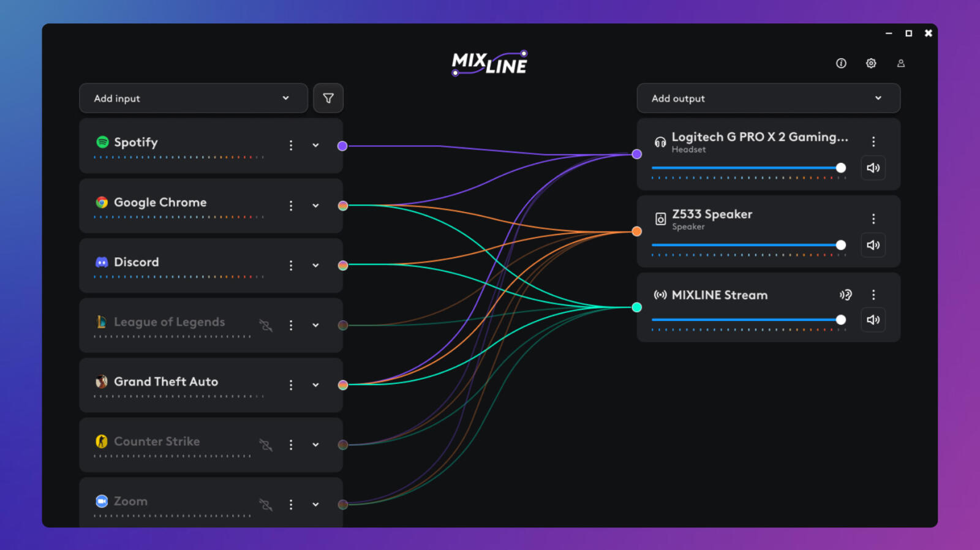Click the Spotify app icon
This screenshot has width=980, height=550.
point(102,142)
